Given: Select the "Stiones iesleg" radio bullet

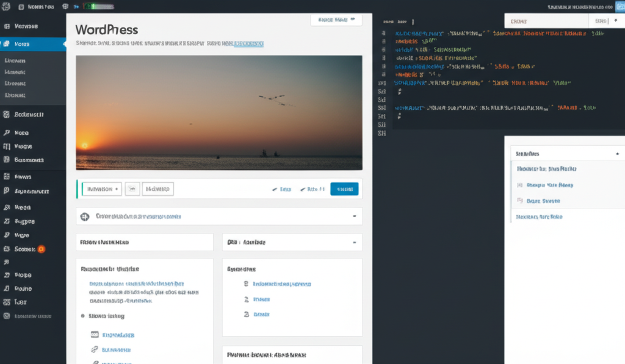Looking at the screenshot, I should (x=83, y=316).
